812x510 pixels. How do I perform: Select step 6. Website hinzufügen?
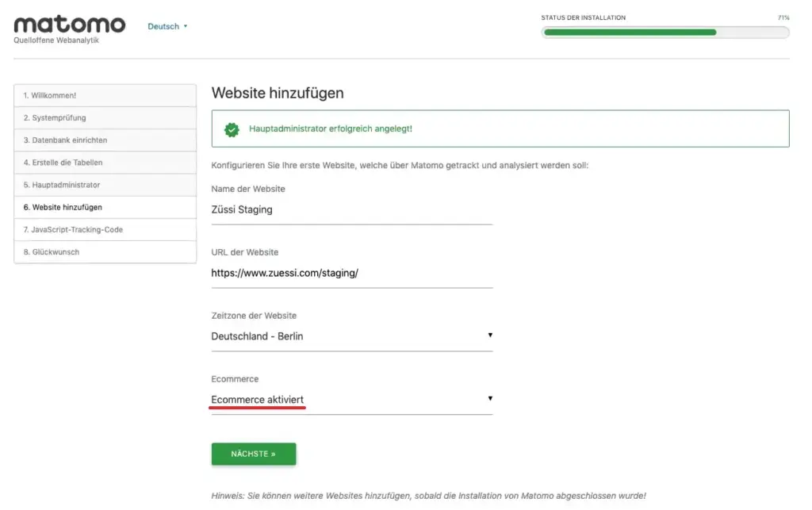[x=105, y=207]
